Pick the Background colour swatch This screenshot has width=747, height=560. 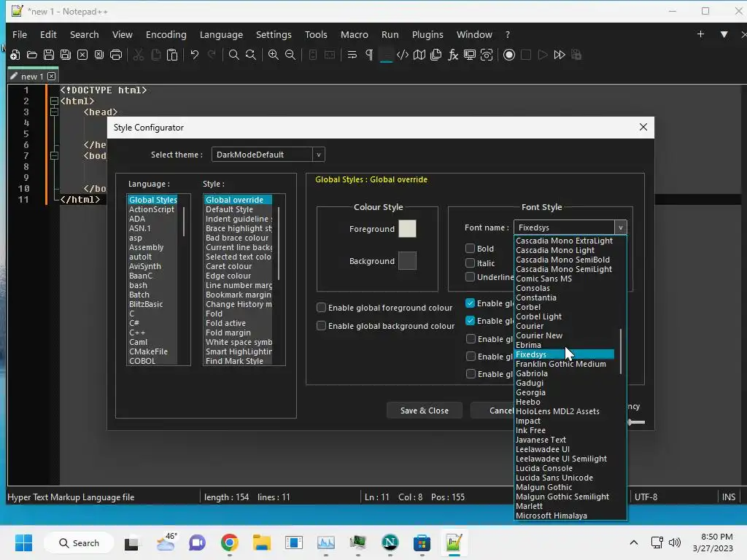407,260
